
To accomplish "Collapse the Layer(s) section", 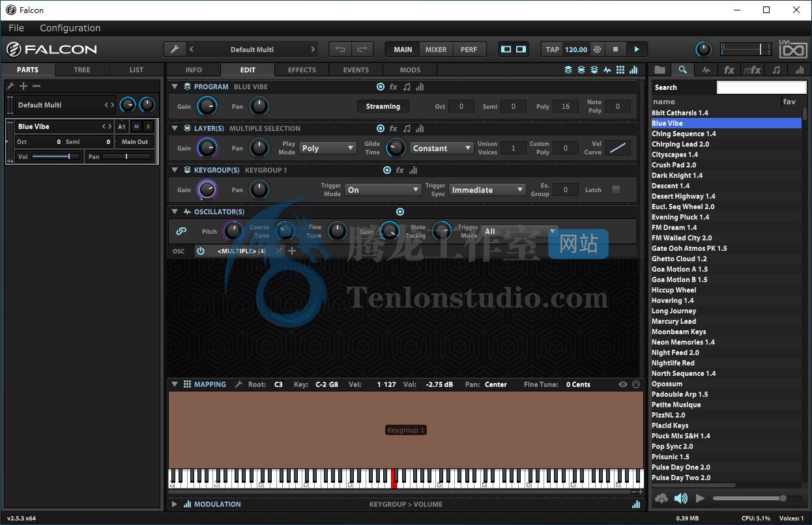I will 175,128.
